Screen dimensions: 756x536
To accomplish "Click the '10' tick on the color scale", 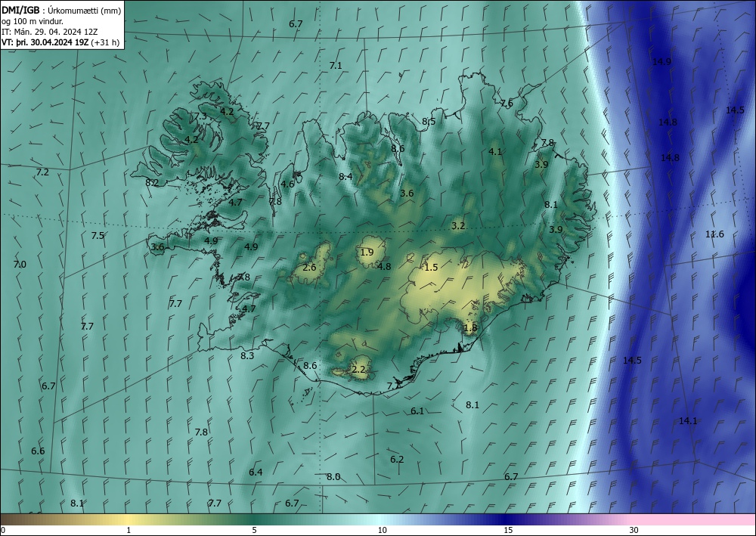I will pyautogui.click(x=382, y=530).
